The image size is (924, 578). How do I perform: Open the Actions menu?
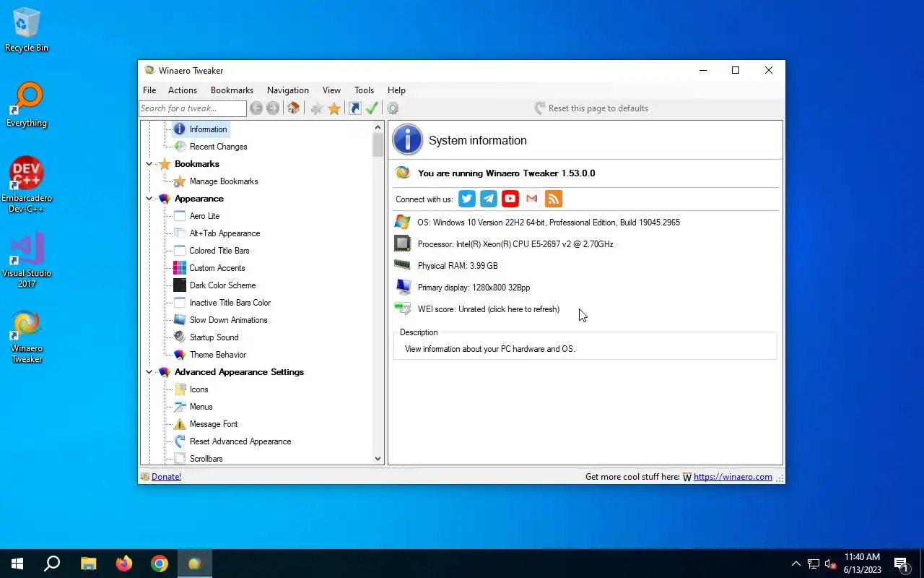point(183,90)
